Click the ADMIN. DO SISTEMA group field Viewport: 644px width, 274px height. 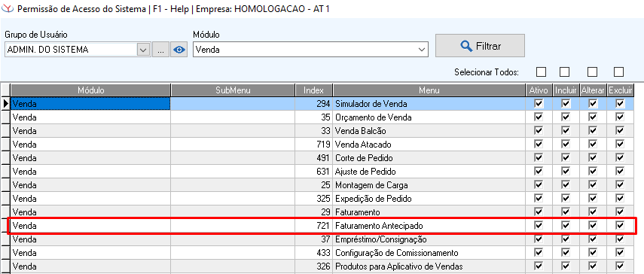(x=72, y=50)
